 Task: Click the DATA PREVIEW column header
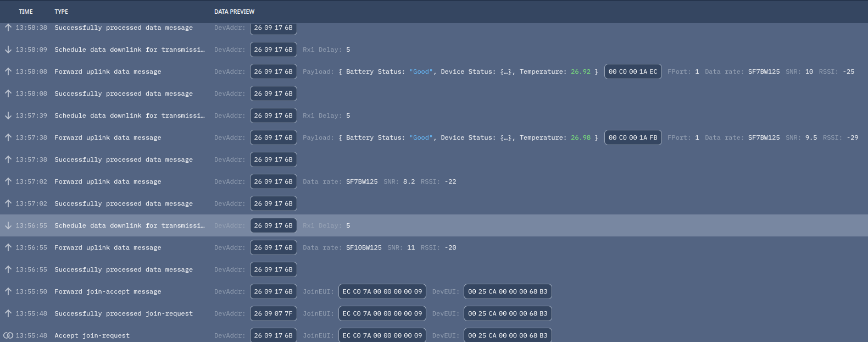coord(235,12)
